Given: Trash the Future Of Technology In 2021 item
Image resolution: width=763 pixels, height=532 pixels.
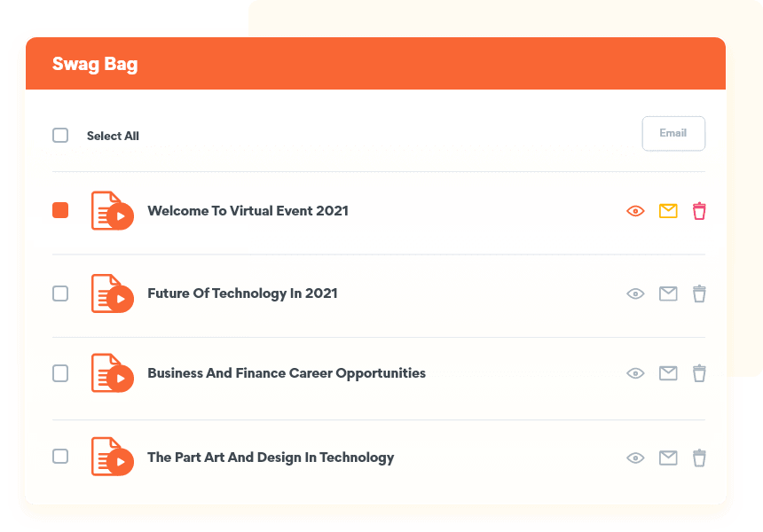Looking at the screenshot, I should [x=699, y=293].
